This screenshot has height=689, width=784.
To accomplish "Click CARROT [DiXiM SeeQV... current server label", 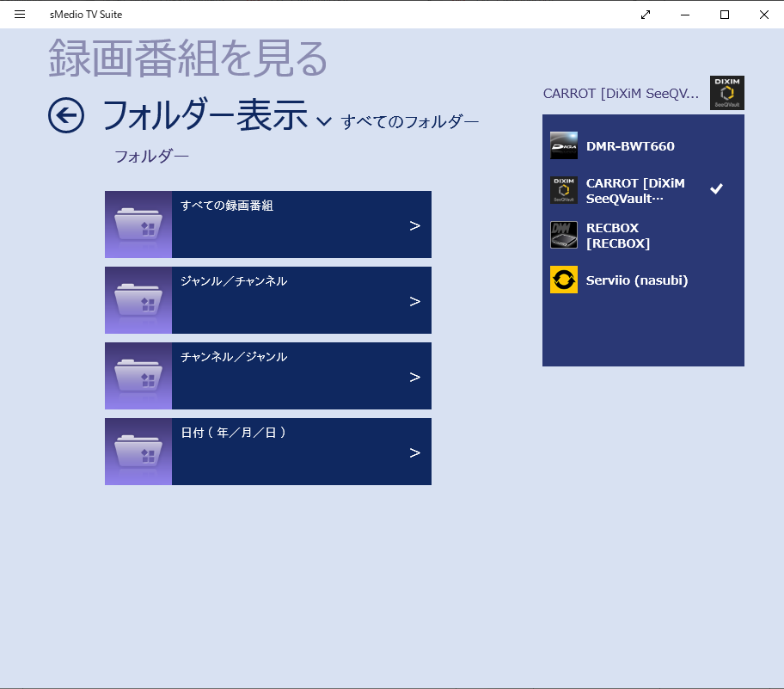I will [x=621, y=94].
